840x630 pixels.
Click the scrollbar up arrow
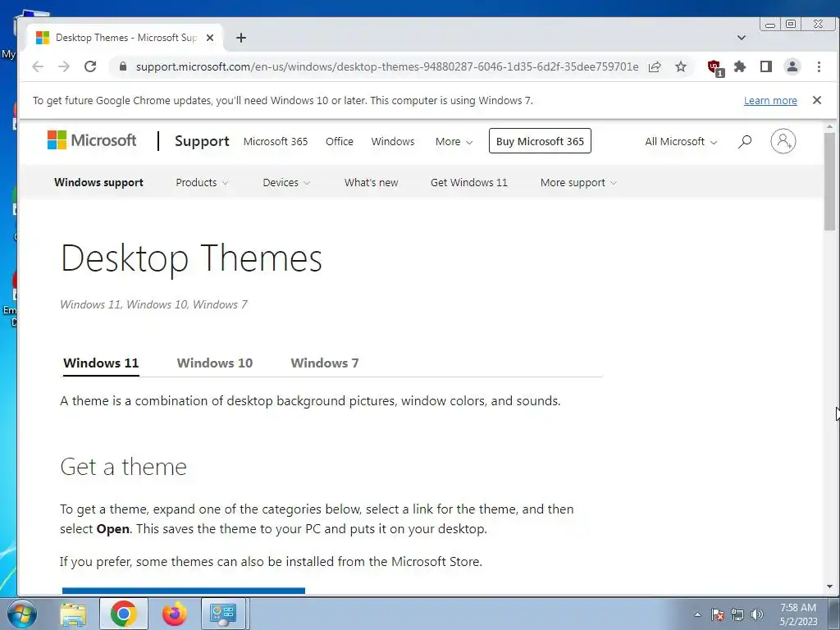pos(830,127)
